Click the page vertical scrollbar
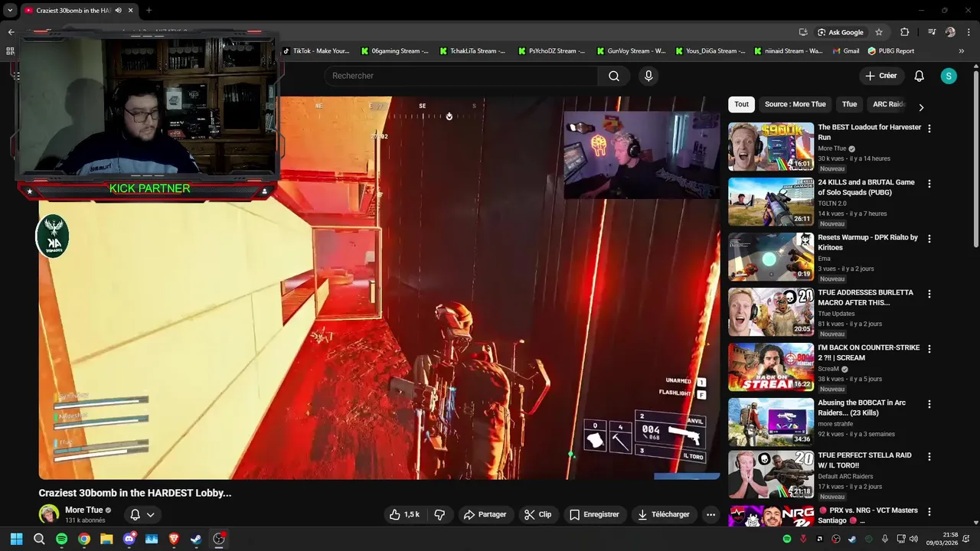Viewport: 980px width, 551px height. tap(975, 160)
